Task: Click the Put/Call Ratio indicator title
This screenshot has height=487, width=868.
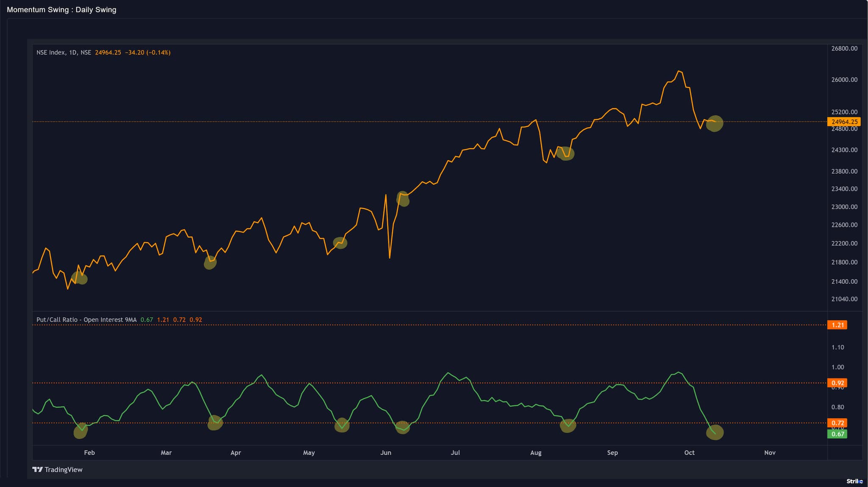Action: (86, 319)
